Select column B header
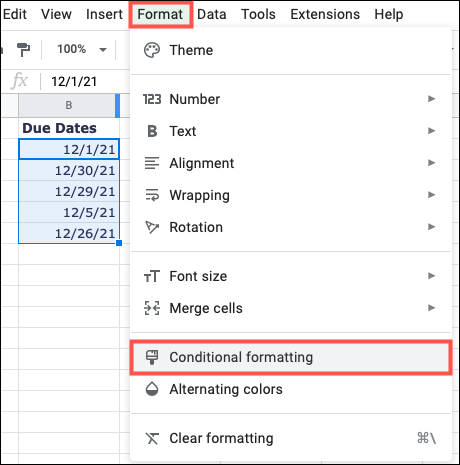Image resolution: width=460 pixels, height=465 pixels. pos(69,105)
